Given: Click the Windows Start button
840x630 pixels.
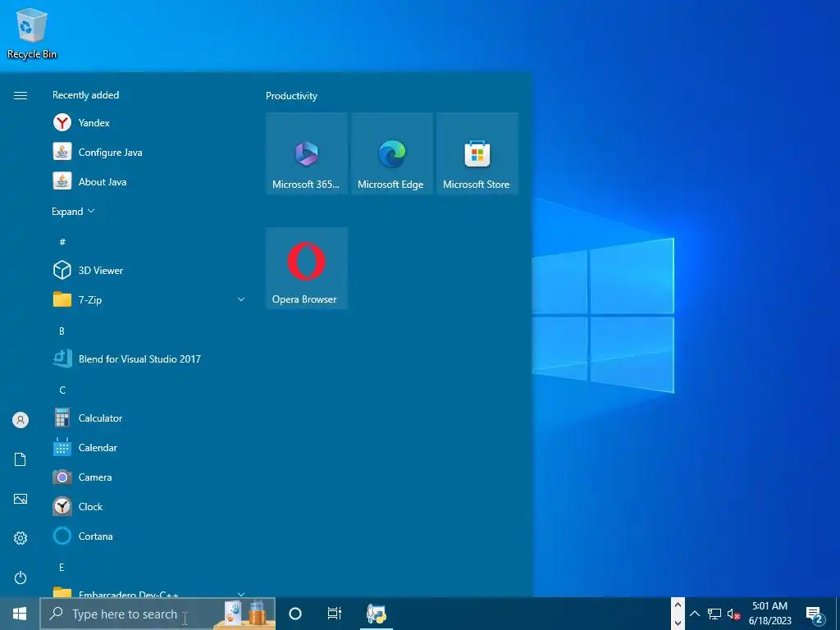Looking at the screenshot, I should [20, 614].
